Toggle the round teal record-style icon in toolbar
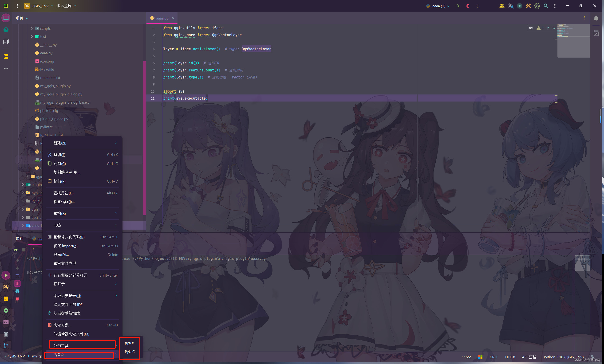The width and height of the screenshot is (604, 364). point(519,6)
